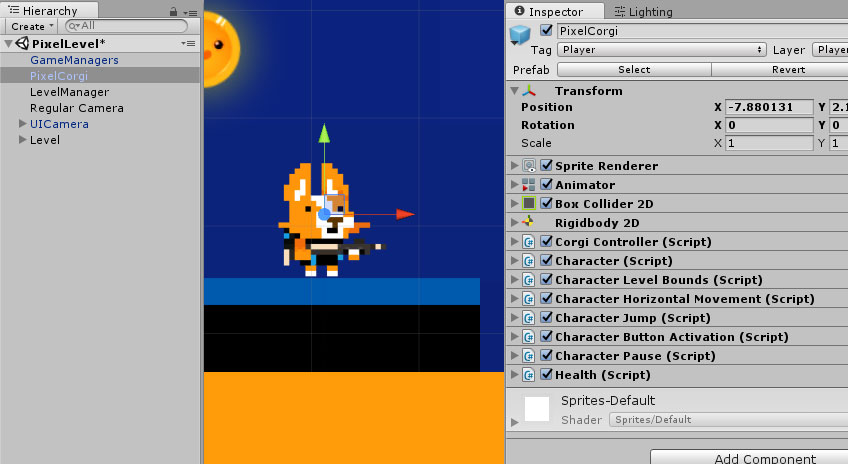The height and width of the screenshot is (464, 848).
Task: Click the Rigidbody 2D component icon
Action: pyautogui.click(x=529, y=223)
